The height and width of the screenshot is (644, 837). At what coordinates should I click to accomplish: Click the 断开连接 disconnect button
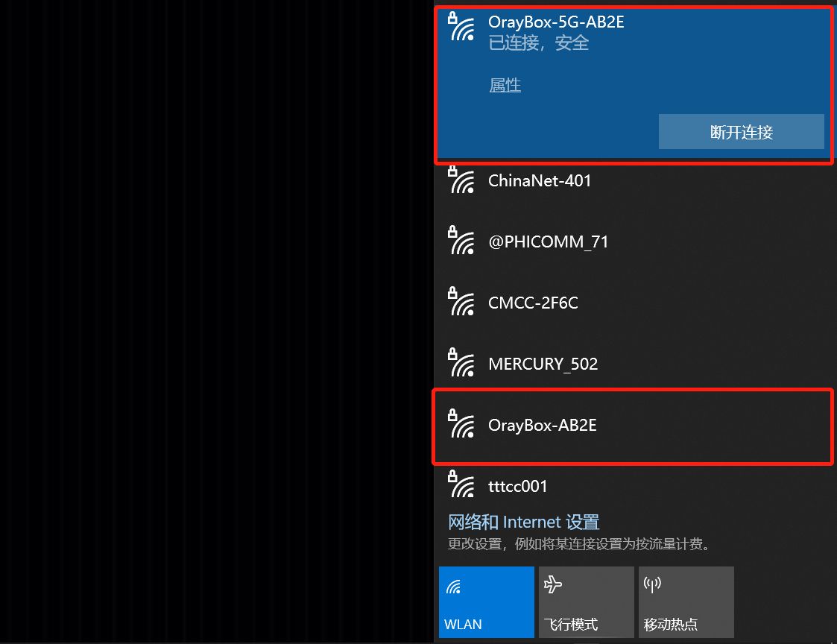[x=742, y=131]
